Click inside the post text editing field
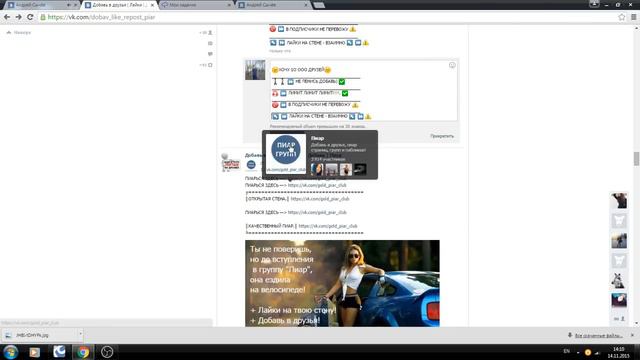The width and height of the screenshot is (640, 360). 364,91
